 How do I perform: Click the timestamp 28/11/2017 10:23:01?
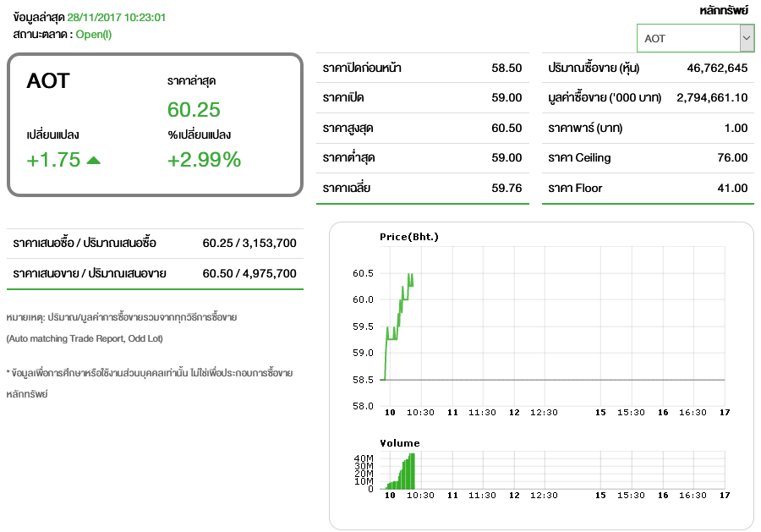[117, 18]
